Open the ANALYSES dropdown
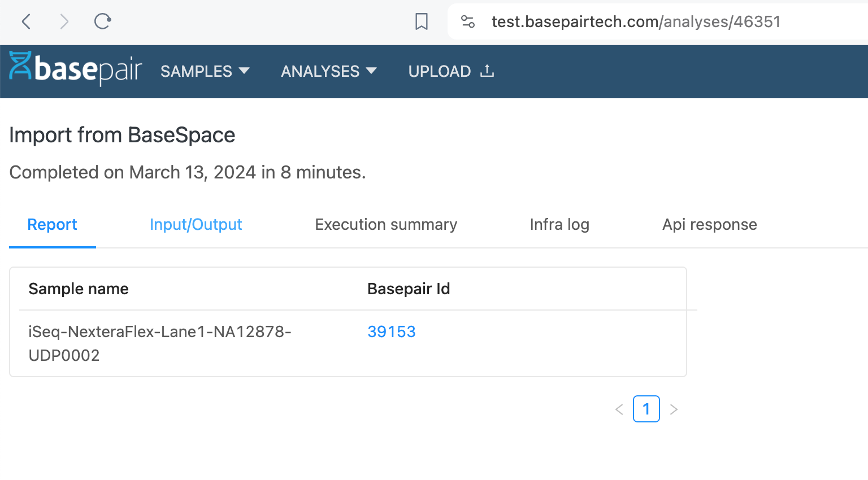Viewport: 868px width, 480px height. click(320, 71)
